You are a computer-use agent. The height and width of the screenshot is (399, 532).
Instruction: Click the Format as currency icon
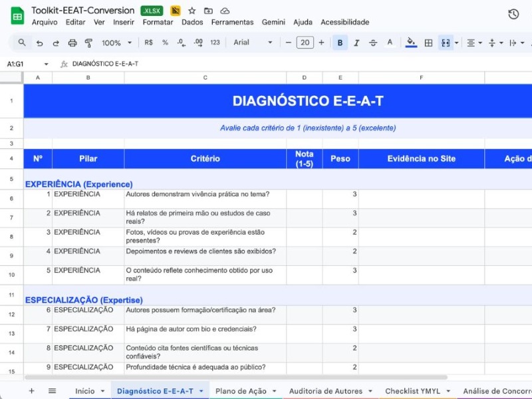(148, 43)
